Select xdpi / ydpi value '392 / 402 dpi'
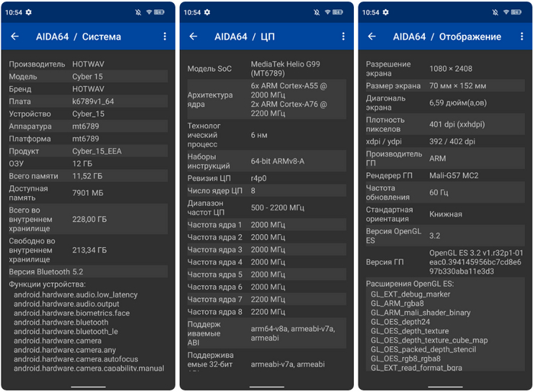Screen dimensions: 534x392 (452, 141)
